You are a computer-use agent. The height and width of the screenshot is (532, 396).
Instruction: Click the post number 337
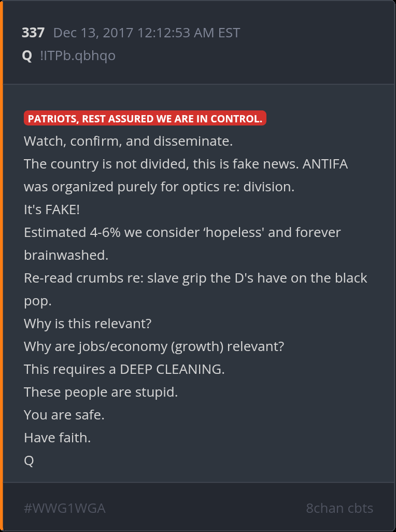tap(33, 33)
